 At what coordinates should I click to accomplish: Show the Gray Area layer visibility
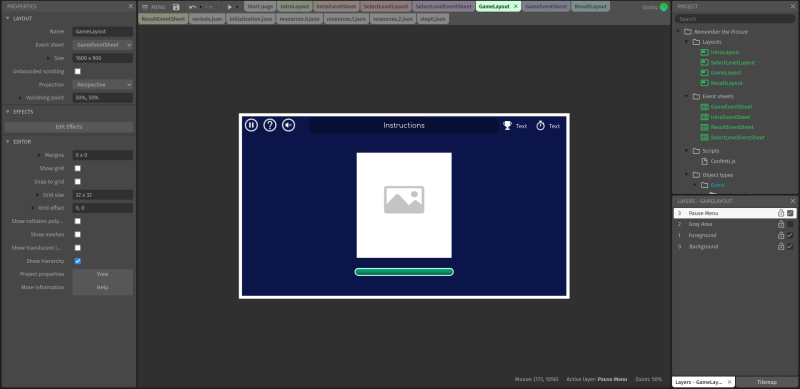tap(790, 225)
